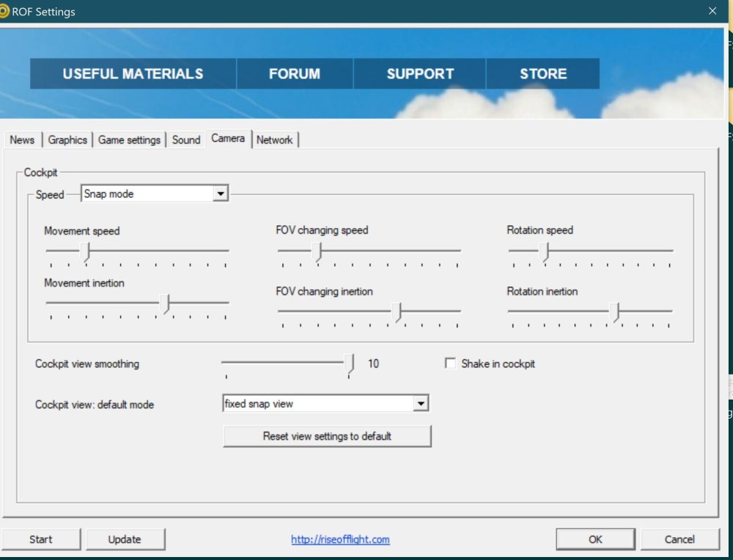The width and height of the screenshot is (733, 560).
Task: Click the Update button
Action: [x=125, y=539]
